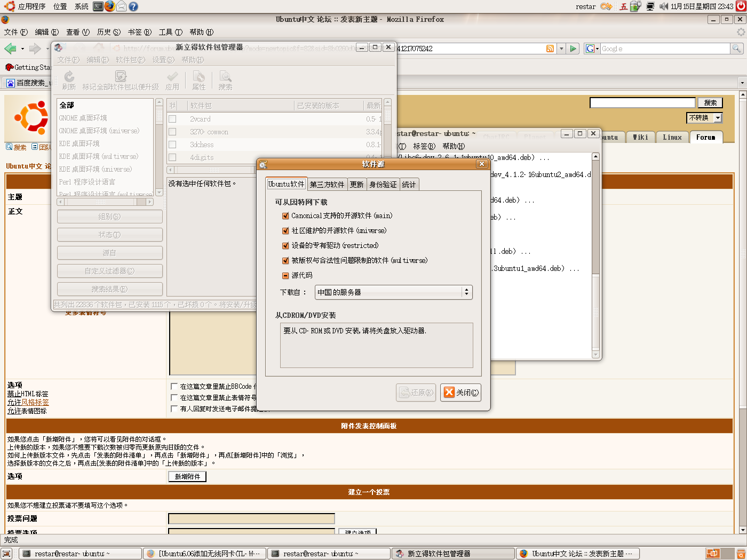This screenshot has width=747, height=560.
Task: Open the 下载自 server dropdown
Action: pyautogui.click(x=394, y=292)
